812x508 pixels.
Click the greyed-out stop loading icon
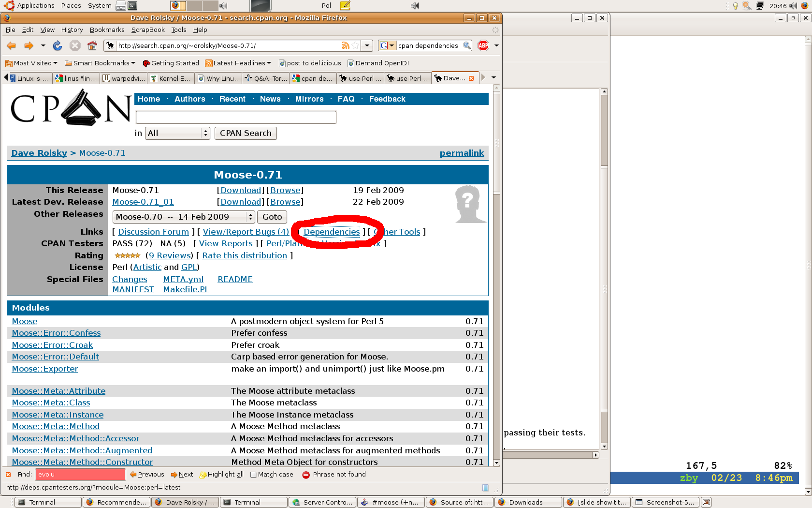tap(74, 45)
